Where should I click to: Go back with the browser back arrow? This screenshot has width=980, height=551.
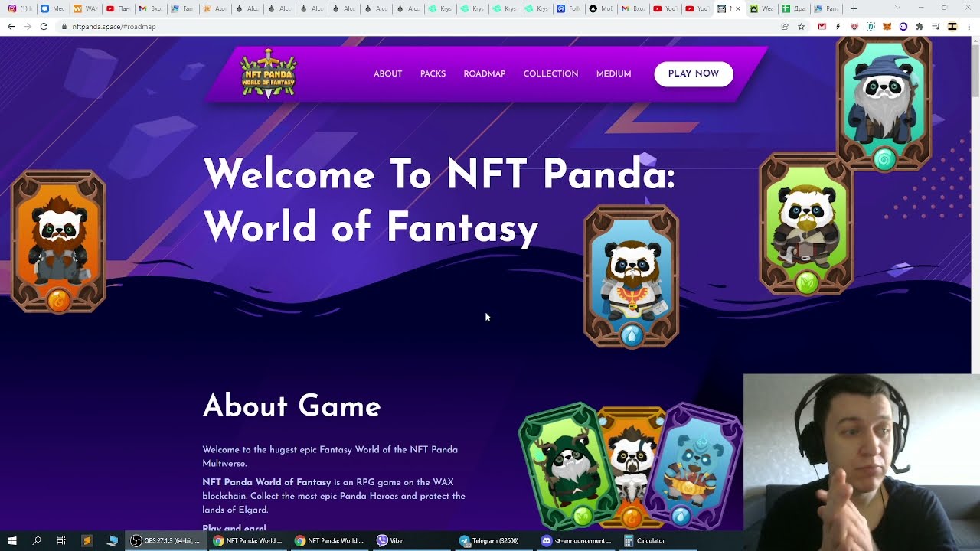point(11,26)
